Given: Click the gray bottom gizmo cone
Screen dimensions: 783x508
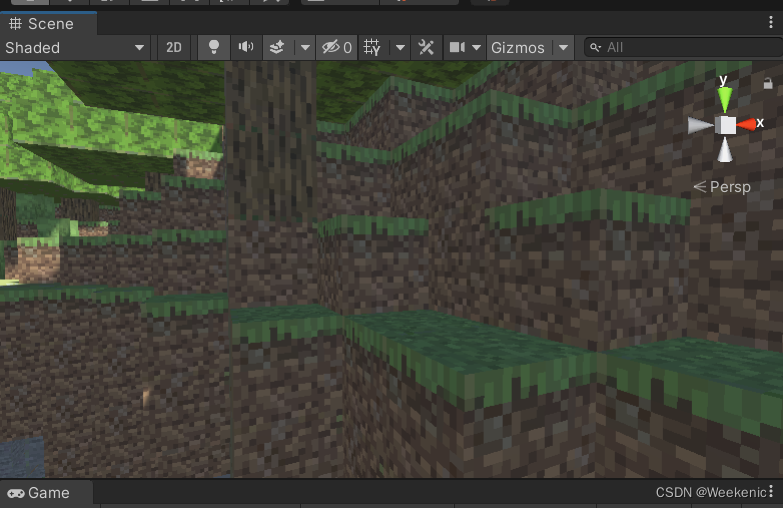Looking at the screenshot, I should pyautogui.click(x=725, y=150).
